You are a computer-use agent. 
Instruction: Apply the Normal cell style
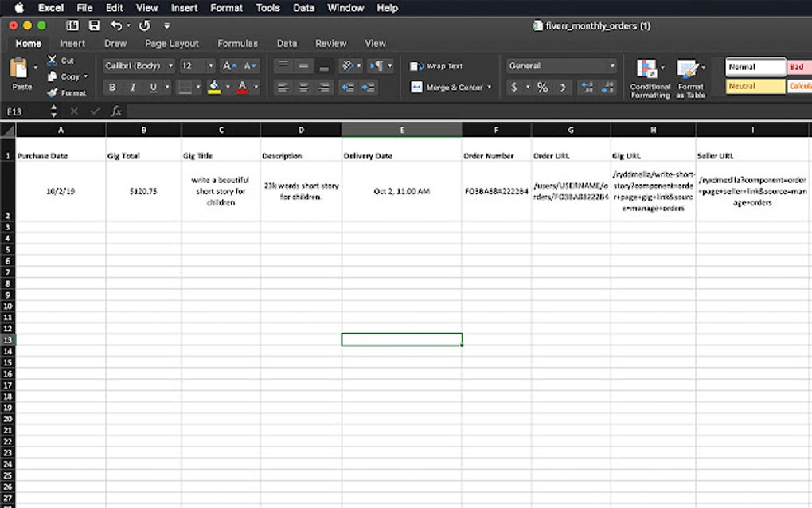tap(755, 67)
